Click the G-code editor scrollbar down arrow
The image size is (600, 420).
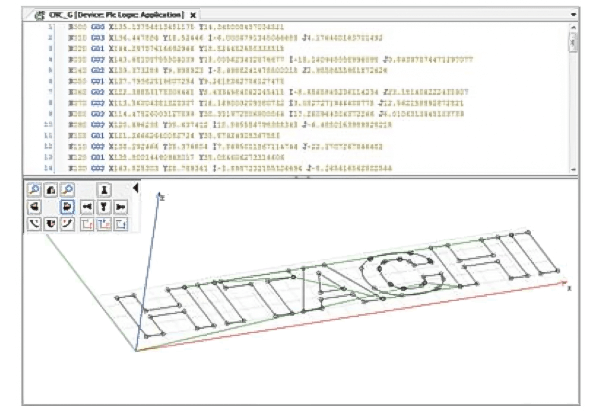pyautogui.click(x=573, y=169)
